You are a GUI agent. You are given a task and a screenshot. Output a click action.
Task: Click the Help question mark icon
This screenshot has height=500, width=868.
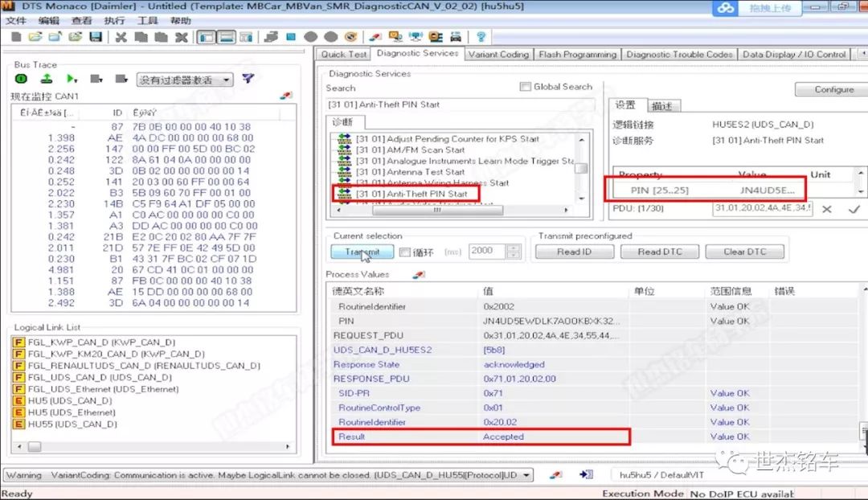tap(481, 37)
